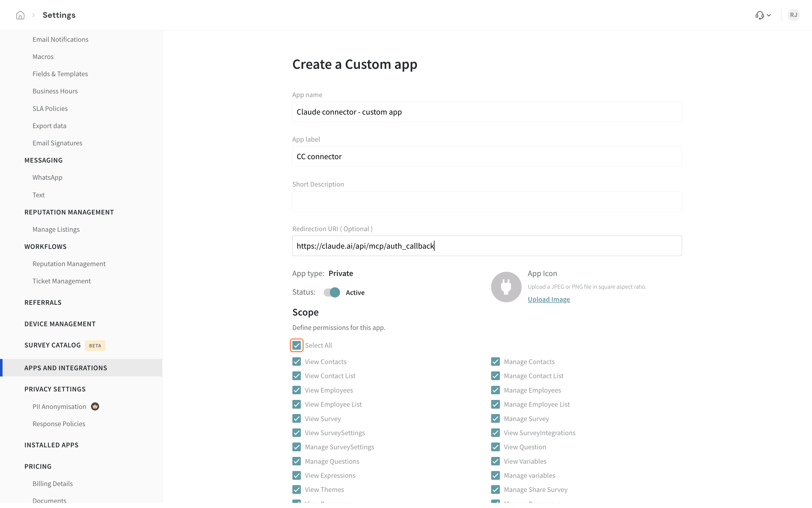Uncheck Manage Survey scope
Image resolution: width=812 pixels, height=508 pixels.
point(495,419)
